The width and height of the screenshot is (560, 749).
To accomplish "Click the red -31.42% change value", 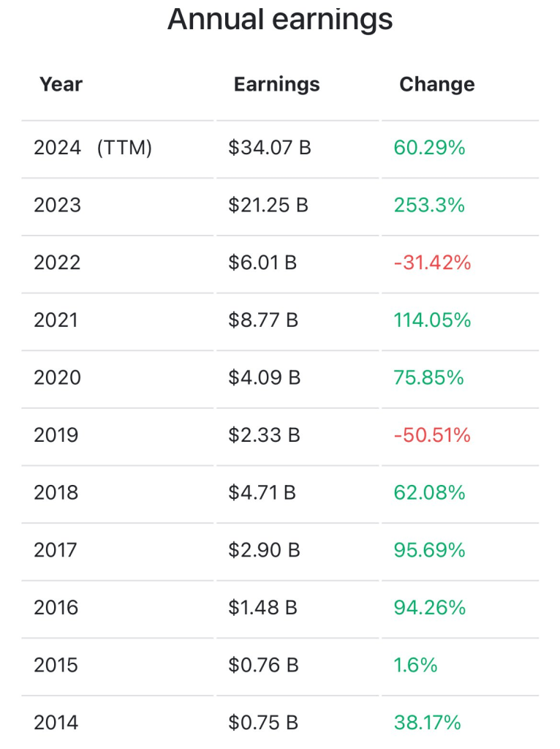I will pos(432,263).
